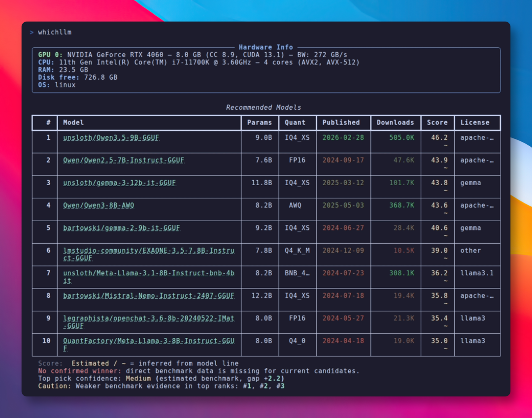
Task: Click the 'No confirmed winner' warning line
Action: [x=199, y=371]
